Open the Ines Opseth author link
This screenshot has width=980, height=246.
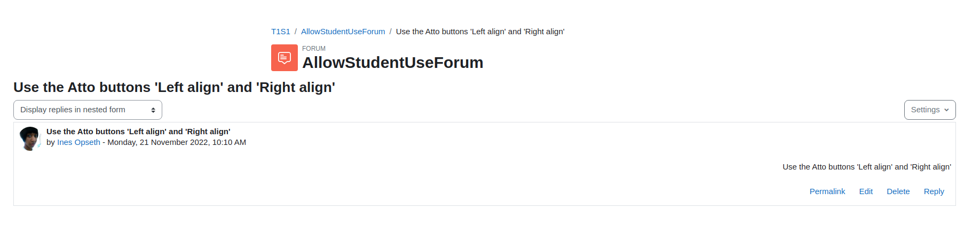pyautogui.click(x=78, y=142)
